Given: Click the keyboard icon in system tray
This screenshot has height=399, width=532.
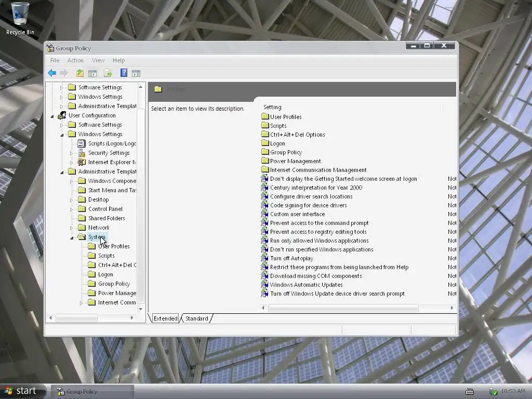Looking at the screenshot, I should pos(470,392).
